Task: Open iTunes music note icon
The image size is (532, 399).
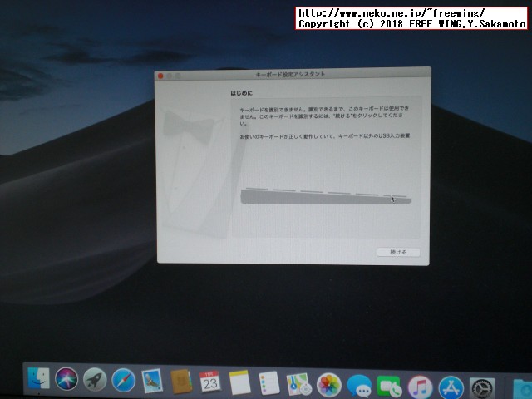Action: click(x=420, y=387)
